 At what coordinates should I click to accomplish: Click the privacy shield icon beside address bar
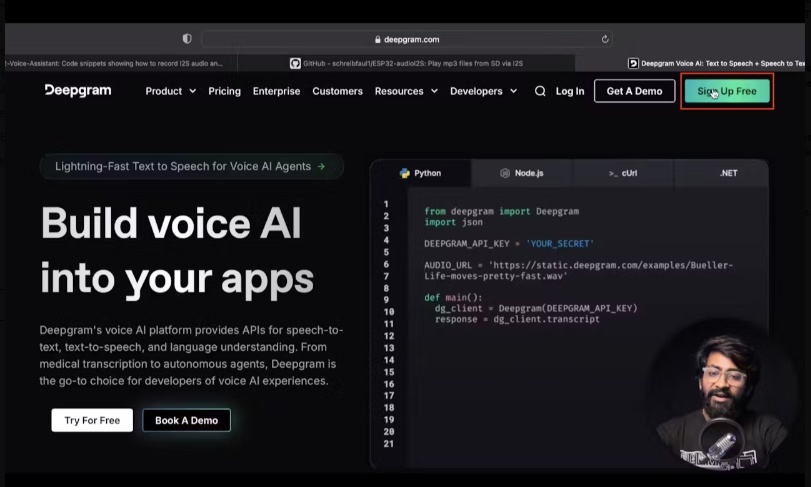(187, 39)
